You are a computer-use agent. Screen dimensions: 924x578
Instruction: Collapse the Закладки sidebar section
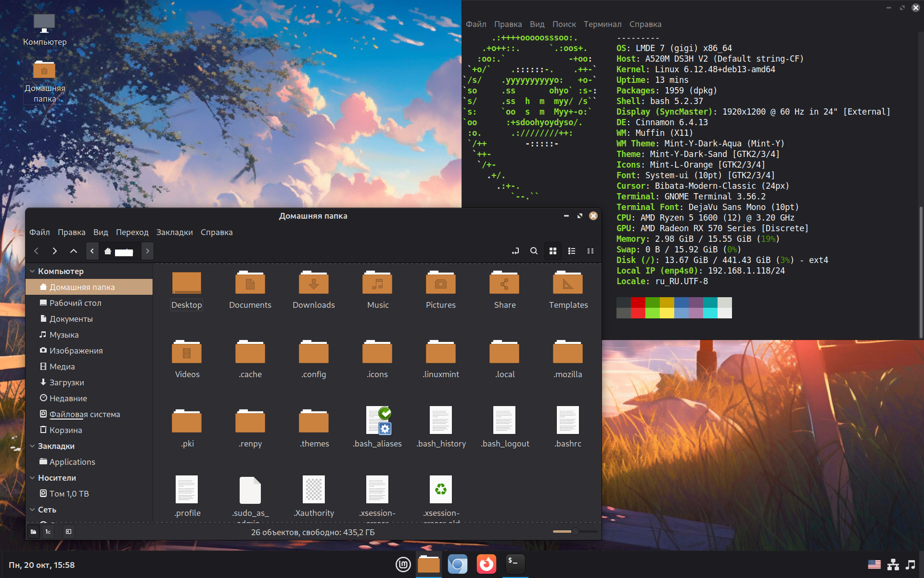[32, 446]
